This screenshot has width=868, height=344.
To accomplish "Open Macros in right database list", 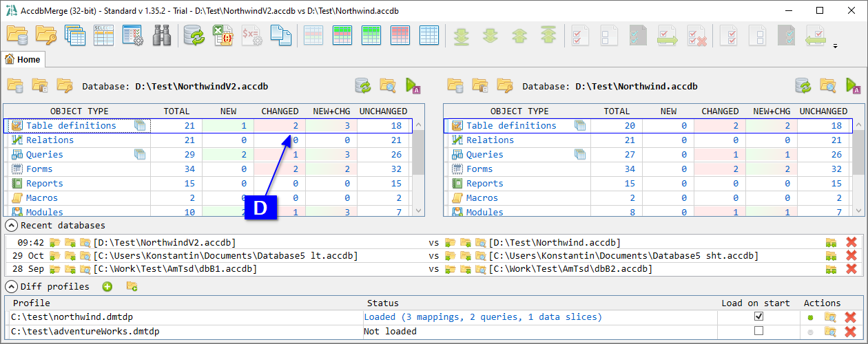I will [x=482, y=197].
